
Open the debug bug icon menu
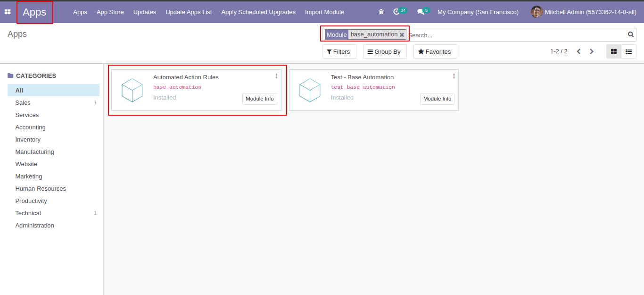pyautogui.click(x=381, y=12)
